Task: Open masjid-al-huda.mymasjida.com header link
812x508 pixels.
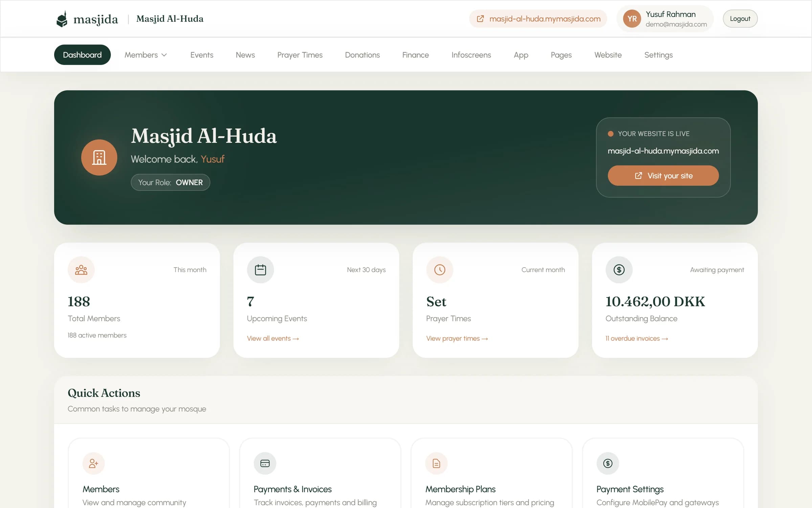Action: tap(538, 19)
